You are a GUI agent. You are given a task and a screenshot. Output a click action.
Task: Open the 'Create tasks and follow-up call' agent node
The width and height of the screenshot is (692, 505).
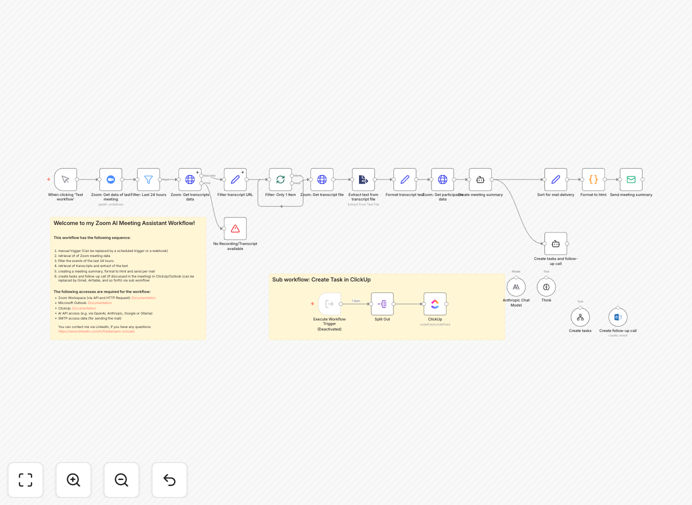[x=556, y=244]
